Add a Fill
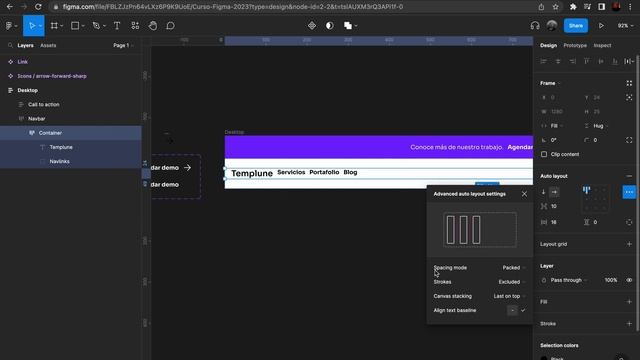Screen dimensions: 640x360 pyautogui.click(x=629, y=302)
